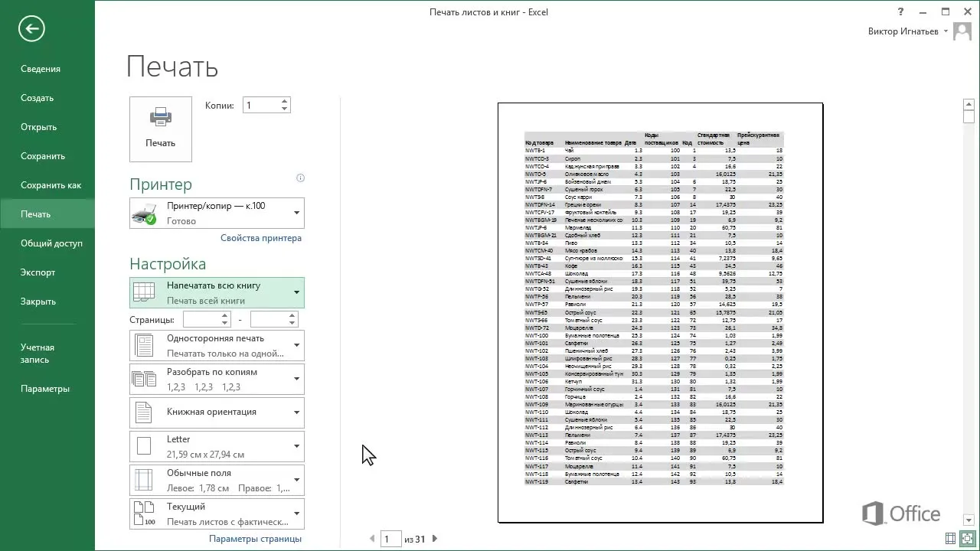980x551 pixels.
Task: Open Разобрать по копиям dropdown
Action: (x=217, y=379)
